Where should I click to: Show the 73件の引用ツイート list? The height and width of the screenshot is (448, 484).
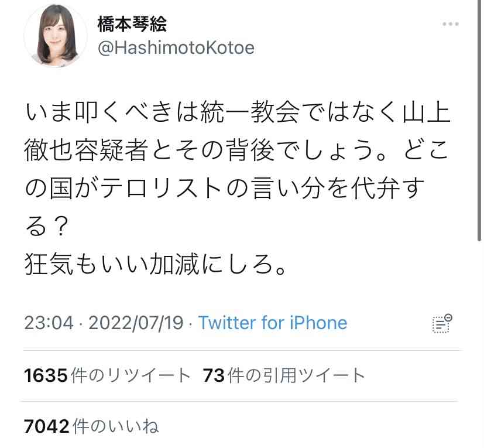pyautogui.click(x=284, y=375)
